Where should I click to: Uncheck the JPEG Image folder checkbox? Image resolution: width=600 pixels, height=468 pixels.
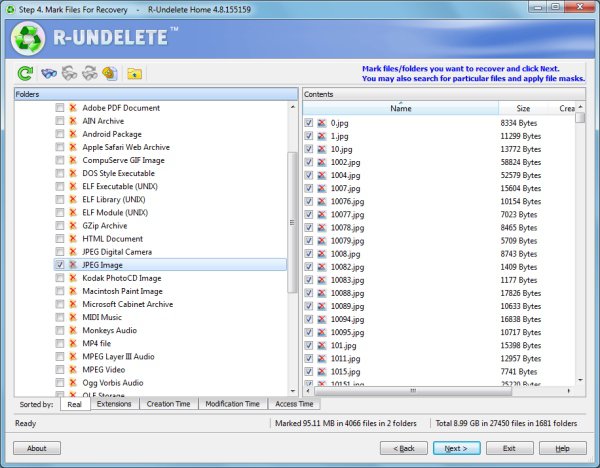[x=60, y=265]
